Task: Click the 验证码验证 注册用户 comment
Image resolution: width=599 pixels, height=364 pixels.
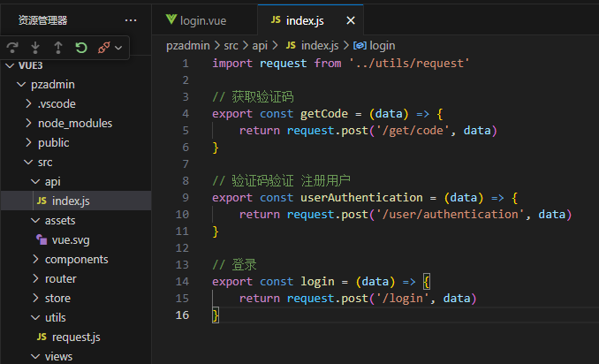Action: click(281, 180)
